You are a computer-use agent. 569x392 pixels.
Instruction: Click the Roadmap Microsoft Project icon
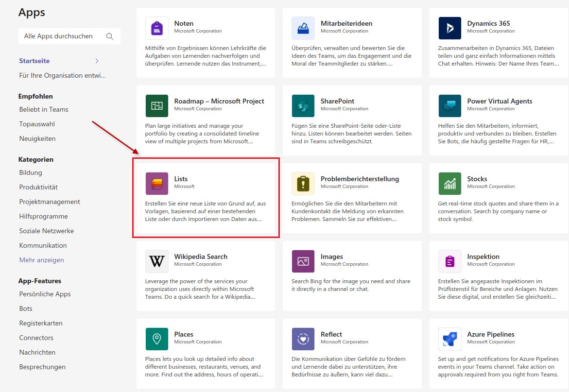157,106
